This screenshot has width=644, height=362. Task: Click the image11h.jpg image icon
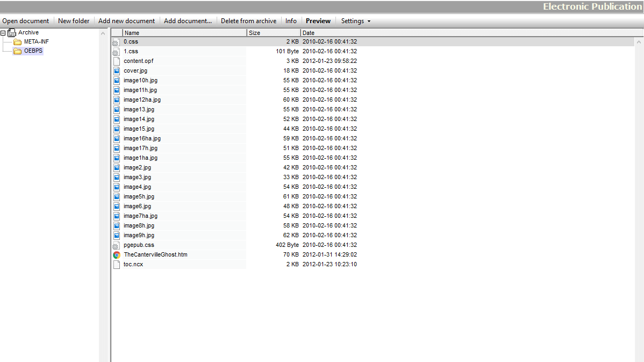(117, 90)
